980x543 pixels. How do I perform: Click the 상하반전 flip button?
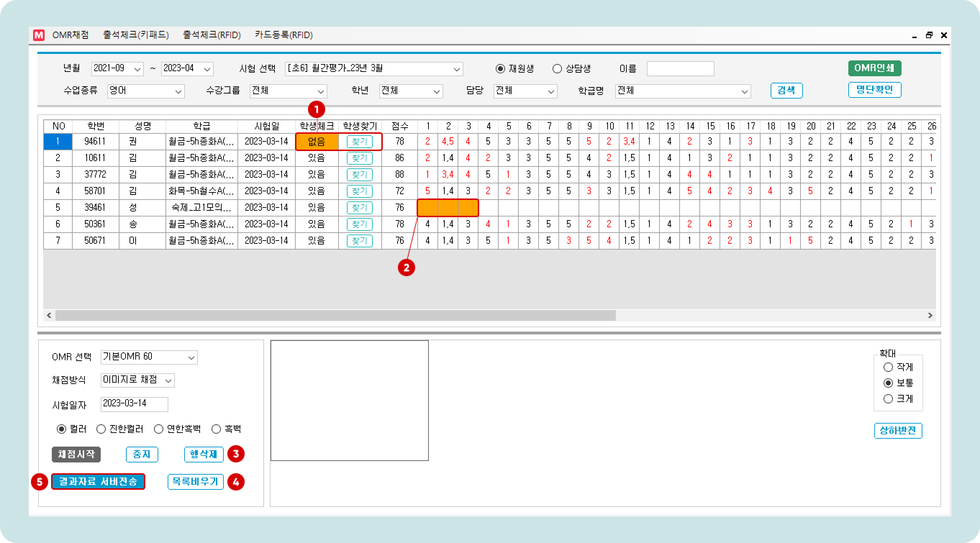898,430
